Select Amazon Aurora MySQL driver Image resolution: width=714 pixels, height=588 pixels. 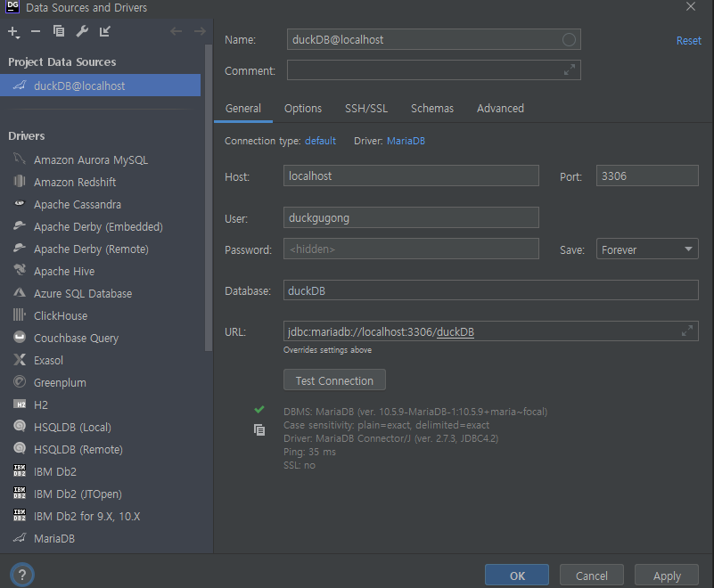[102, 159]
